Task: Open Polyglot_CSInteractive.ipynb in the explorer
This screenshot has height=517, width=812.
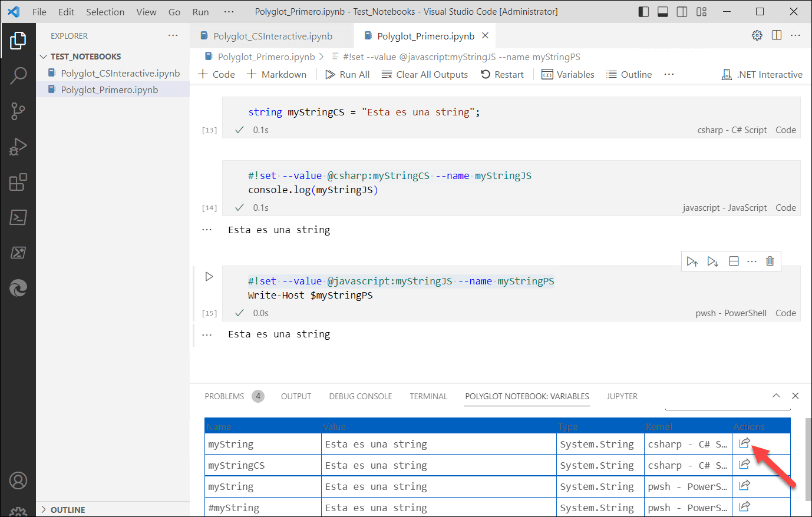Action: [x=120, y=73]
